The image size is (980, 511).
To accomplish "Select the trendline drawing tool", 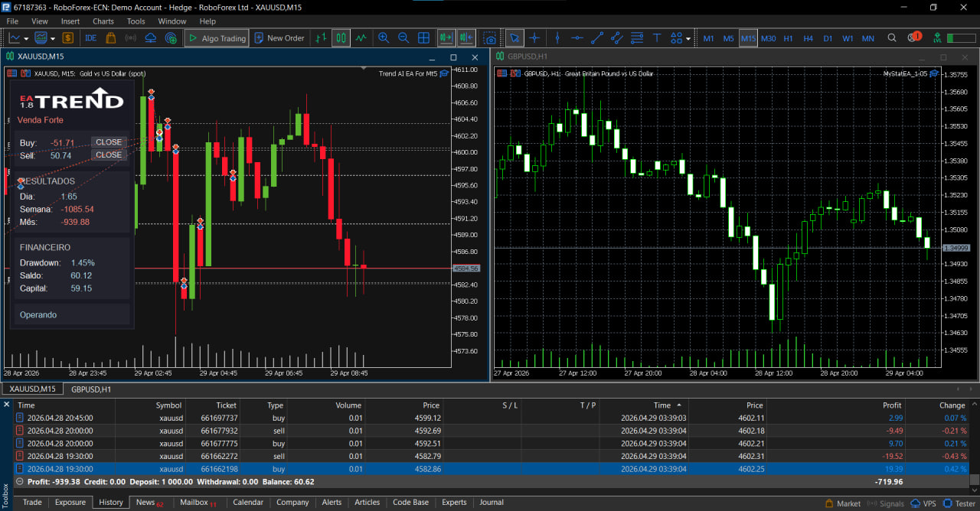I will coord(597,38).
